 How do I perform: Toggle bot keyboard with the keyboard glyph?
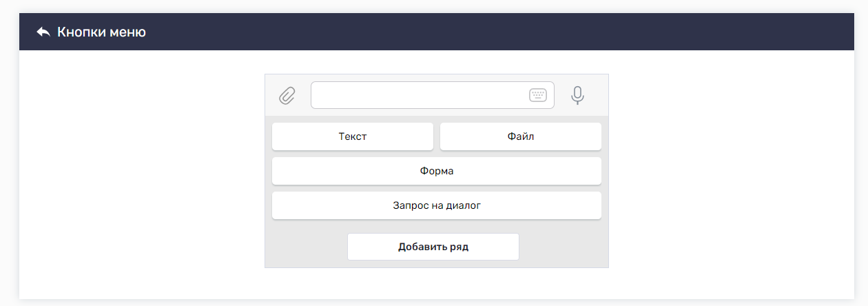(x=538, y=95)
